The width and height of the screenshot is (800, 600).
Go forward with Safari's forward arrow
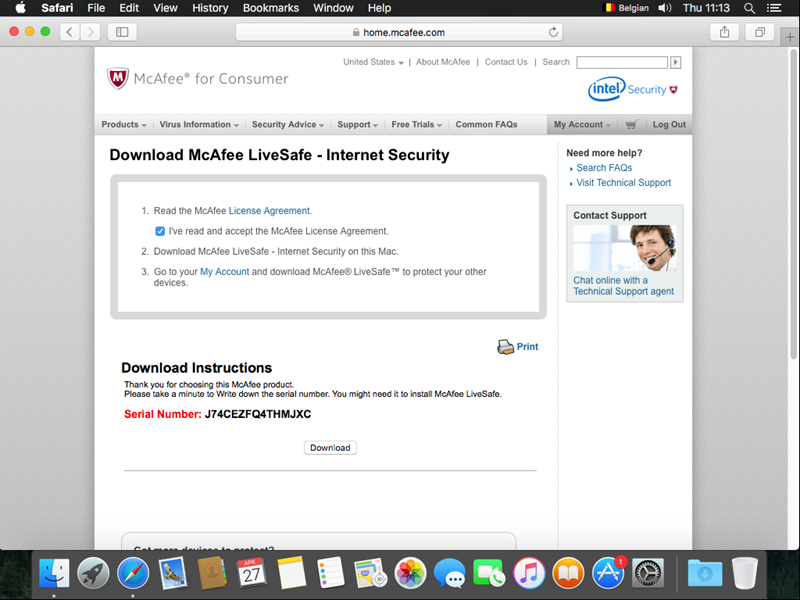click(x=90, y=32)
